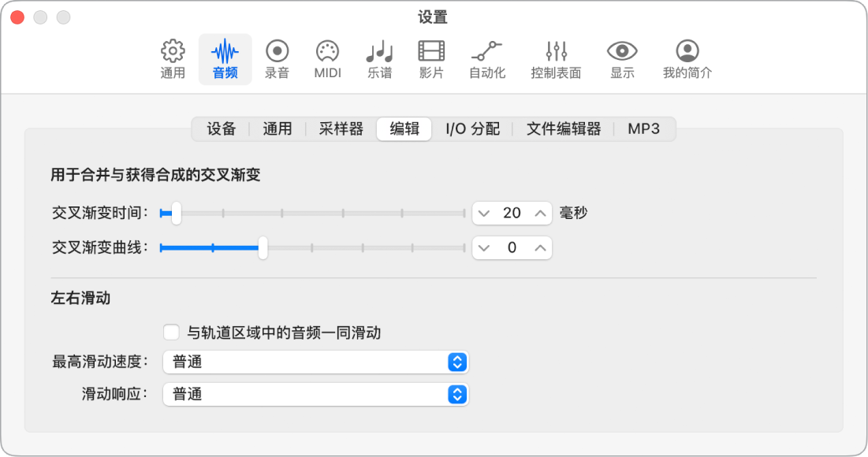点按影片设置图标
The width and height of the screenshot is (868, 457).
[x=430, y=58]
